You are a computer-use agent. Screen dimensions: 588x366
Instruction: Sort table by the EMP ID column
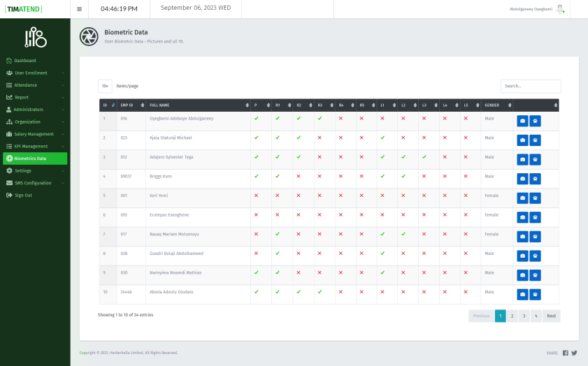pyautogui.click(x=131, y=105)
